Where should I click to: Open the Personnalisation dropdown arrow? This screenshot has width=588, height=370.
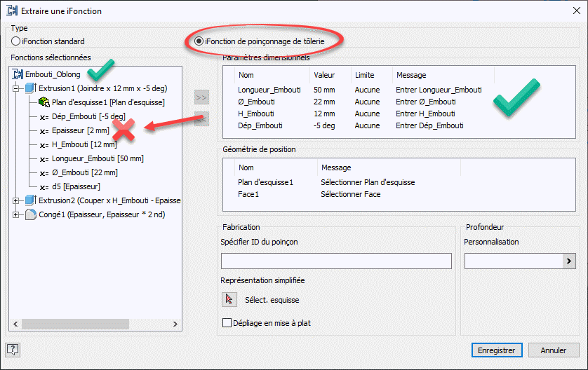(569, 261)
